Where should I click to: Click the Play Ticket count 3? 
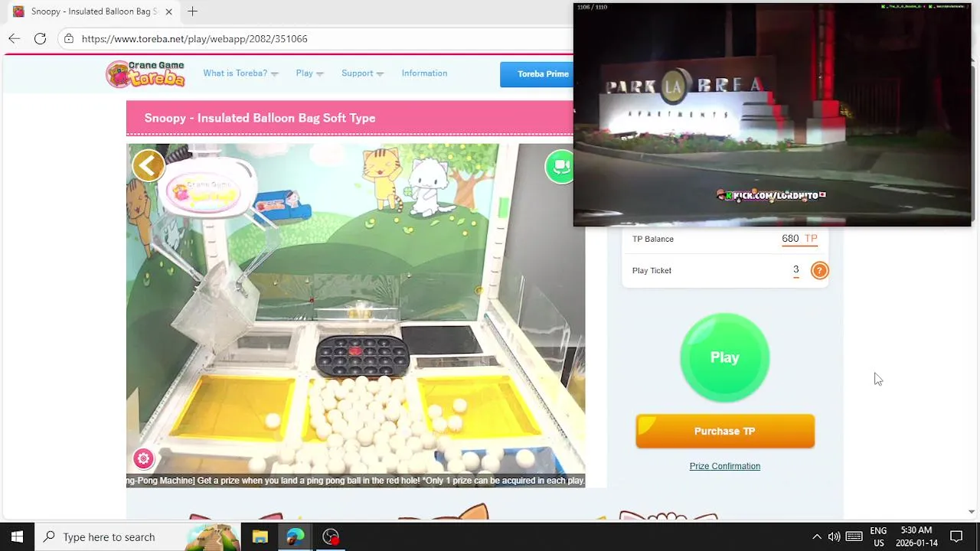point(795,269)
